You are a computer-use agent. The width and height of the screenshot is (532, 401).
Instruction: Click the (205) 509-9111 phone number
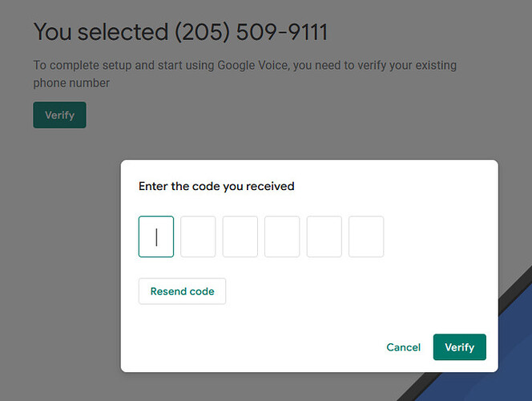pyautogui.click(x=251, y=32)
